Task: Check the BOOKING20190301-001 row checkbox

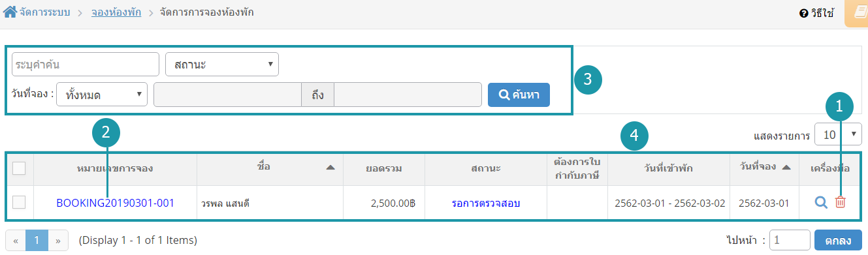Action: [x=19, y=202]
